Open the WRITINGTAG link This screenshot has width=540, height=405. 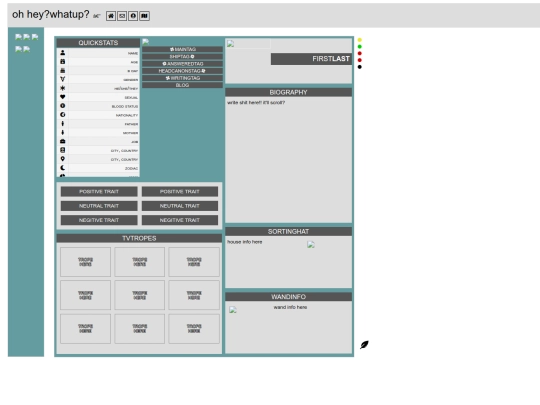tap(183, 78)
